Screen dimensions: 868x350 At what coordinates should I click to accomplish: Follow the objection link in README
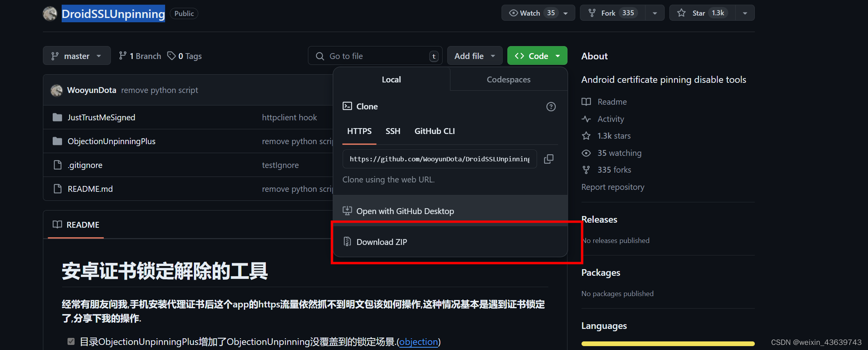click(418, 342)
